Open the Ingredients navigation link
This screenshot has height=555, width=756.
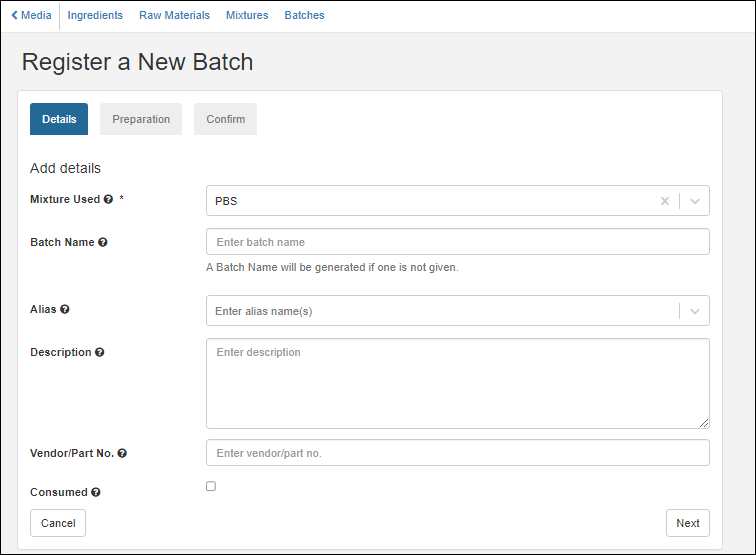(x=95, y=15)
